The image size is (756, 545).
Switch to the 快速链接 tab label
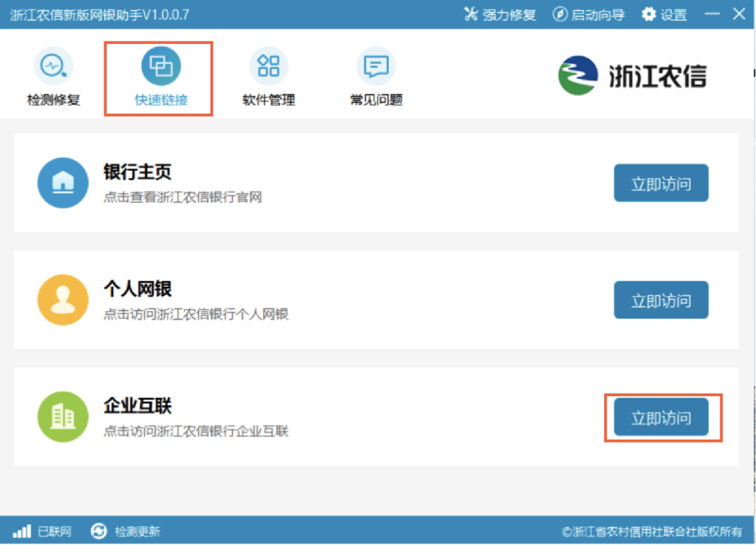point(161,100)
